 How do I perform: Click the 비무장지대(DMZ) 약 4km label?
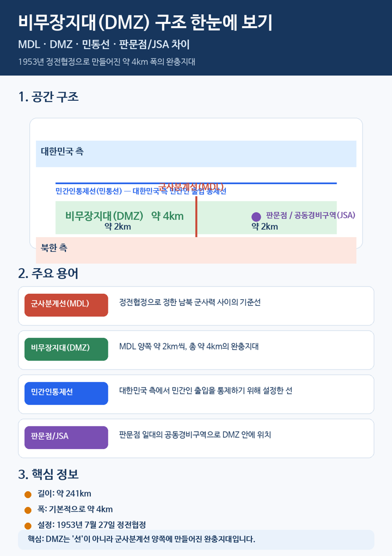(124, 216)
